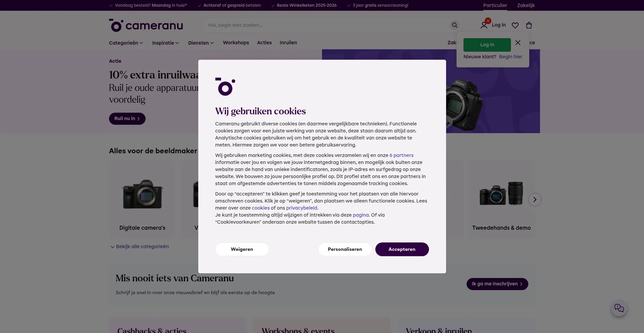Click the search magnifier icon
This screenshot has width=644, height=333.
click(454, 25)
